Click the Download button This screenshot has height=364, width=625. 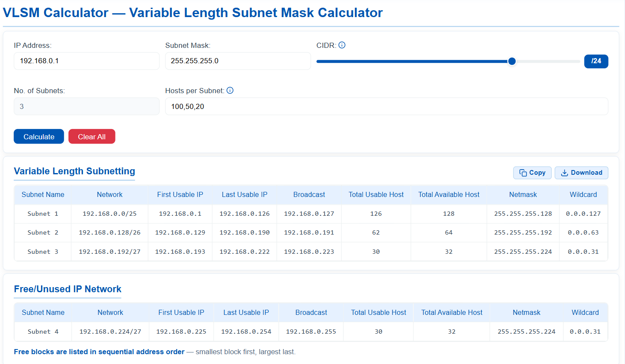[x=581, y=173]
